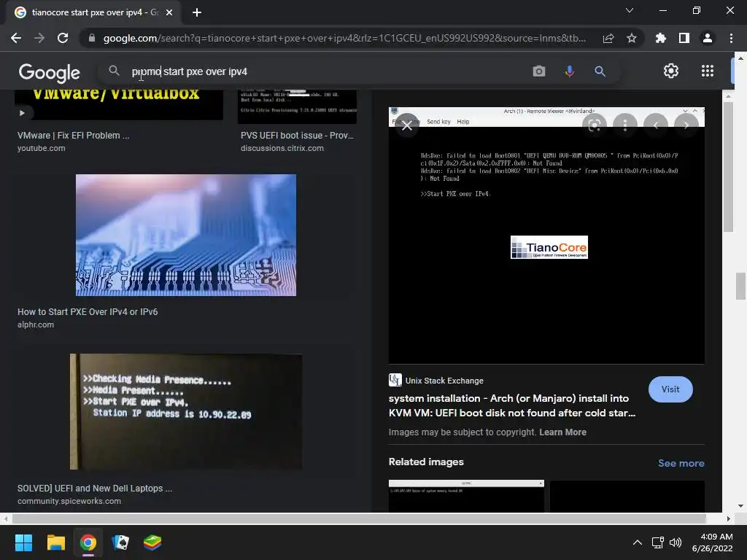
Task: Click 'PVS UEFI boot issue' title
Action: [298, 135]
